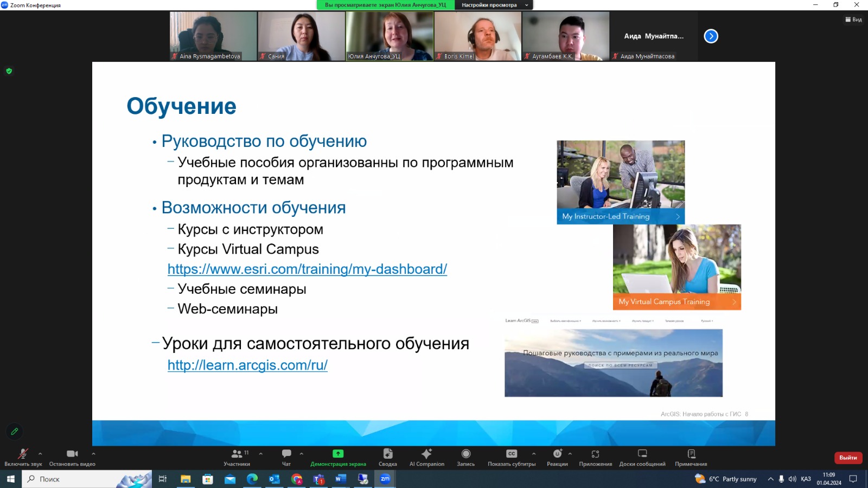Viewport: 868px width, 488px height.
Task: Expand chat options arrow
Action: coord(302,453)
